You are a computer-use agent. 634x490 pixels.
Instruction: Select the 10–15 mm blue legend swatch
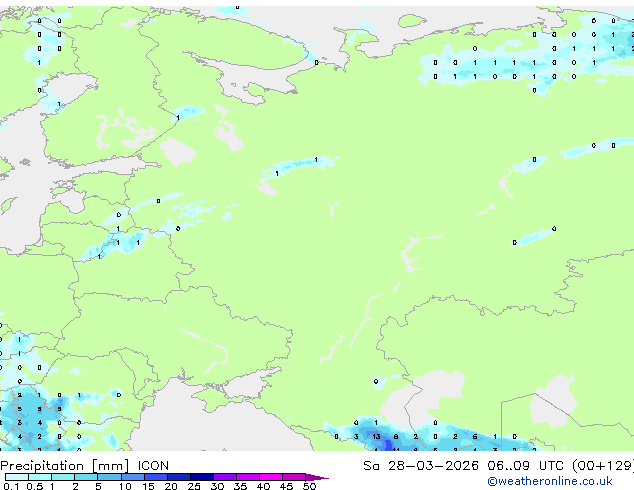132,477
